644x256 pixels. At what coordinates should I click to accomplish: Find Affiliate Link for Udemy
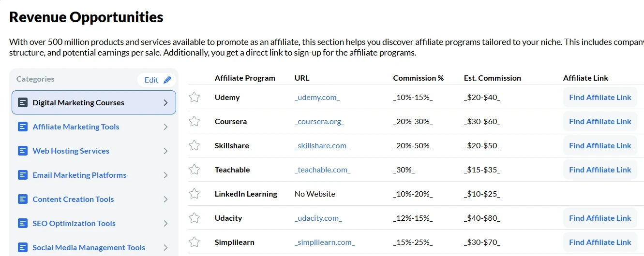click(x=600, y=97)
